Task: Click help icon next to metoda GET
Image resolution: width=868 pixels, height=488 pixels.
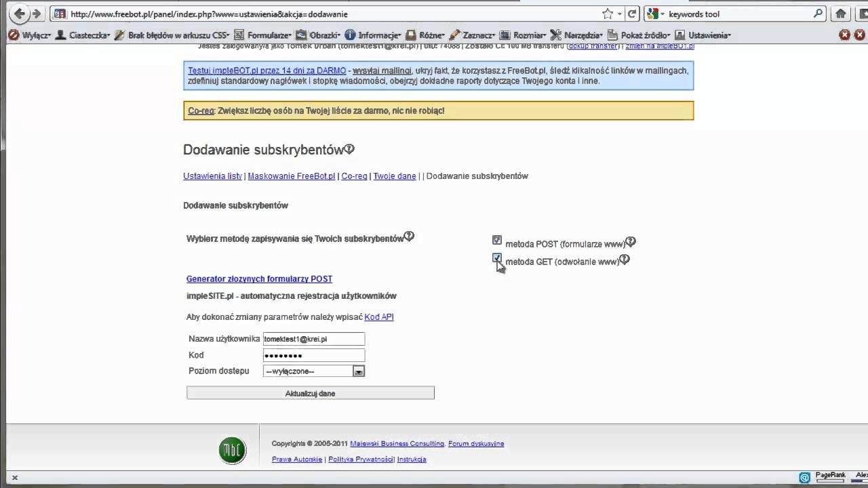Action: 625,259
